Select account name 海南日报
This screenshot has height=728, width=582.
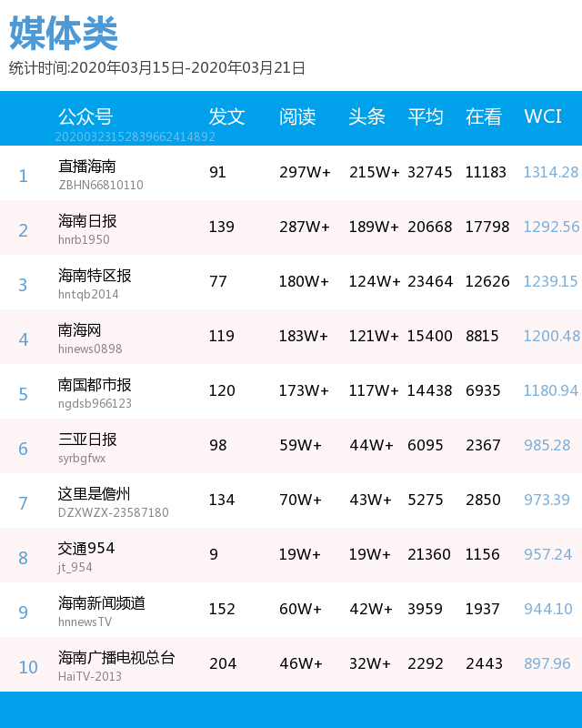86,221
